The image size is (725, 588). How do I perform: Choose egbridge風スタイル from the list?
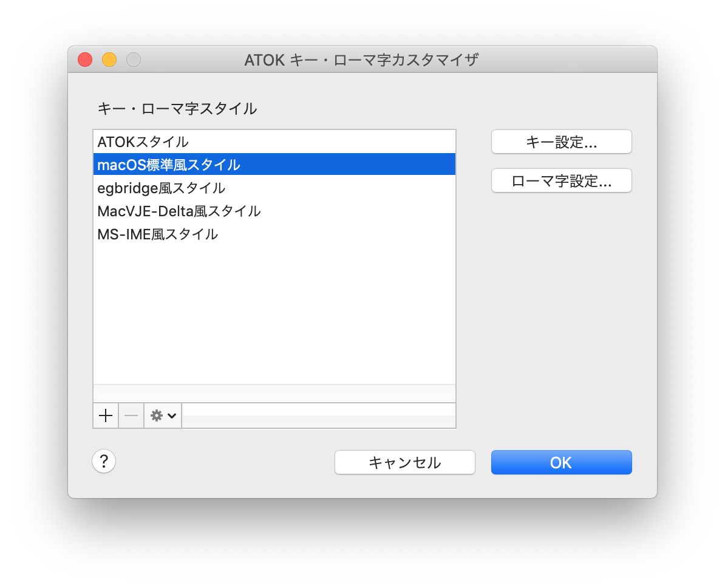point(274,188)
